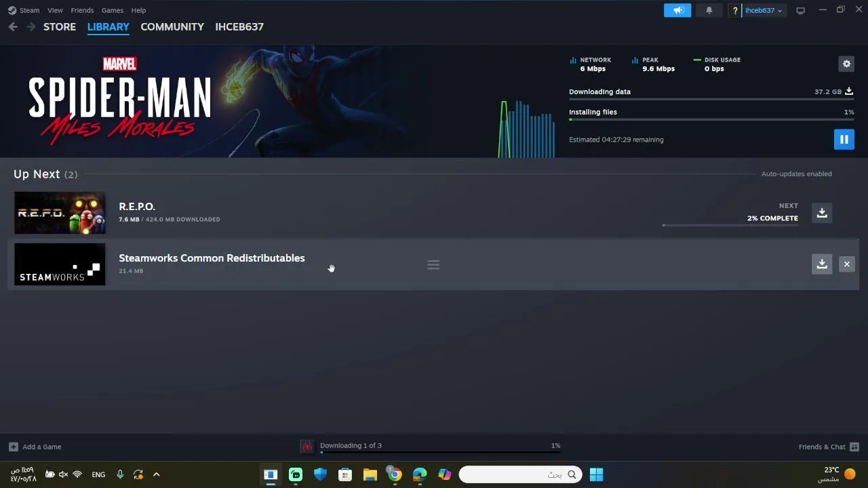Click the muted volume tray icon
The width and height of the screenshot is (868, 488).
click(63, 474)
